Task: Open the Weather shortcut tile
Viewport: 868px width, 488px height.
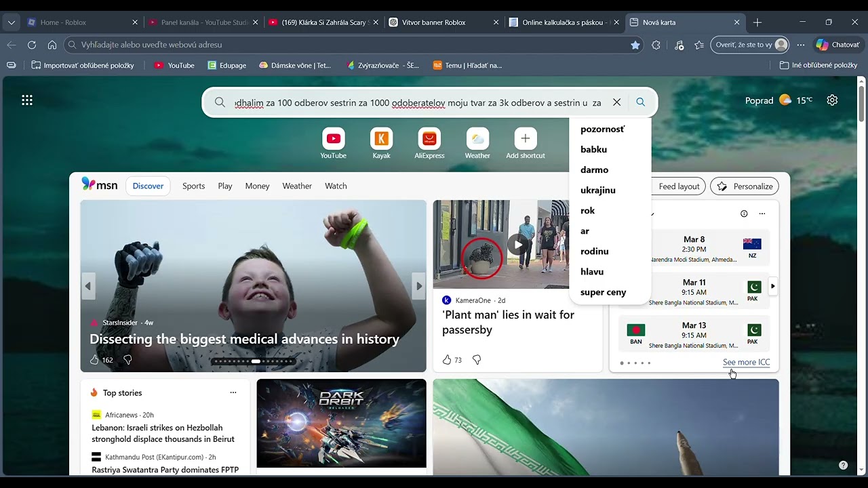Action: (477, 144)
